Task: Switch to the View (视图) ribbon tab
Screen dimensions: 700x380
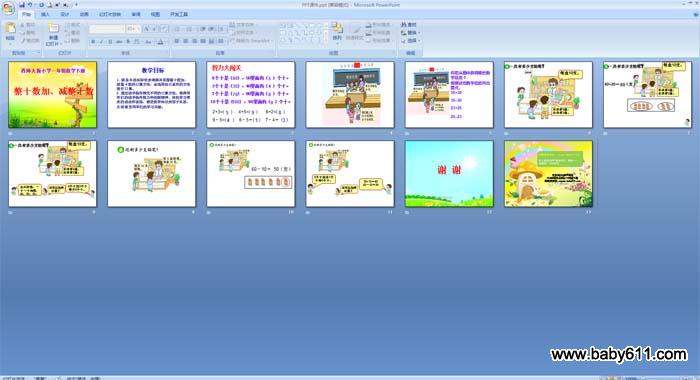Action: [155, 14]
